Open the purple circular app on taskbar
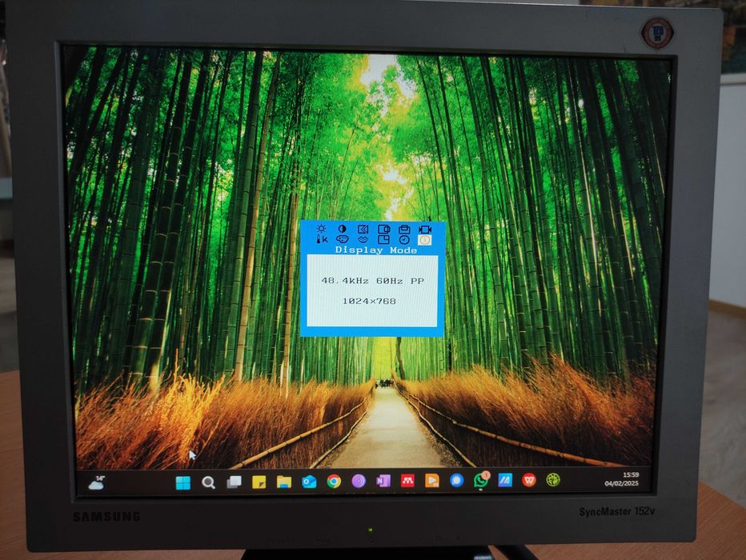This screenshot has width=746, height=560. [359, 482]
